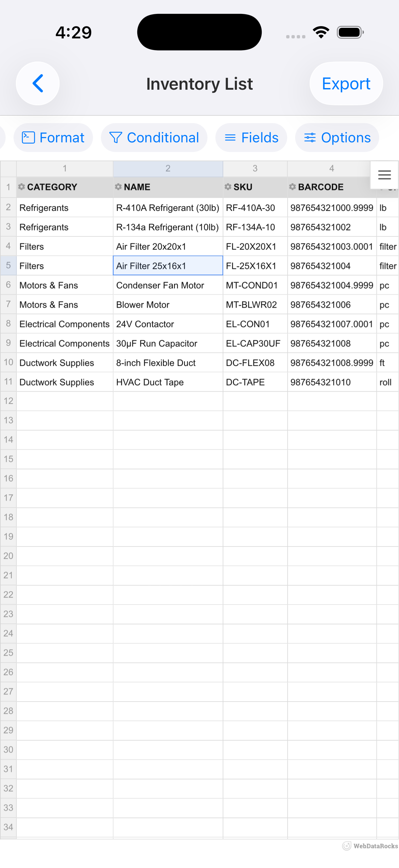The image size is (399, 868).
Task: Select the Air Filter 25x16x1 cell
Action: coord(168,266)
